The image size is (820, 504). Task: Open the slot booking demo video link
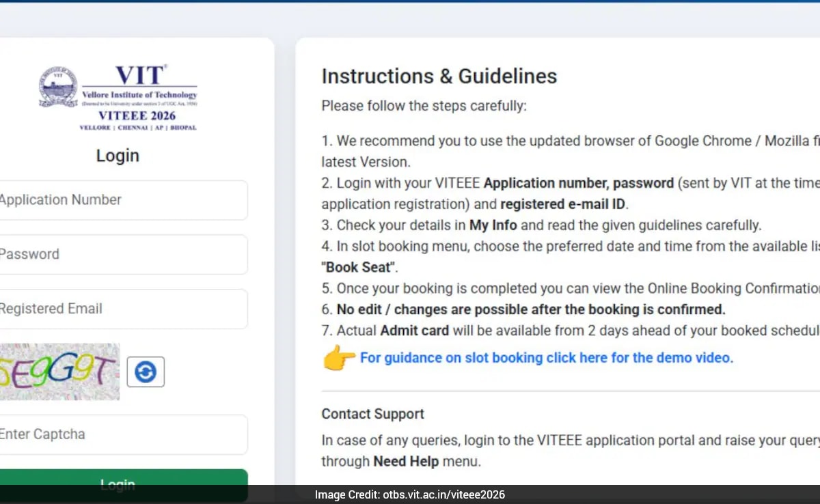546,358
